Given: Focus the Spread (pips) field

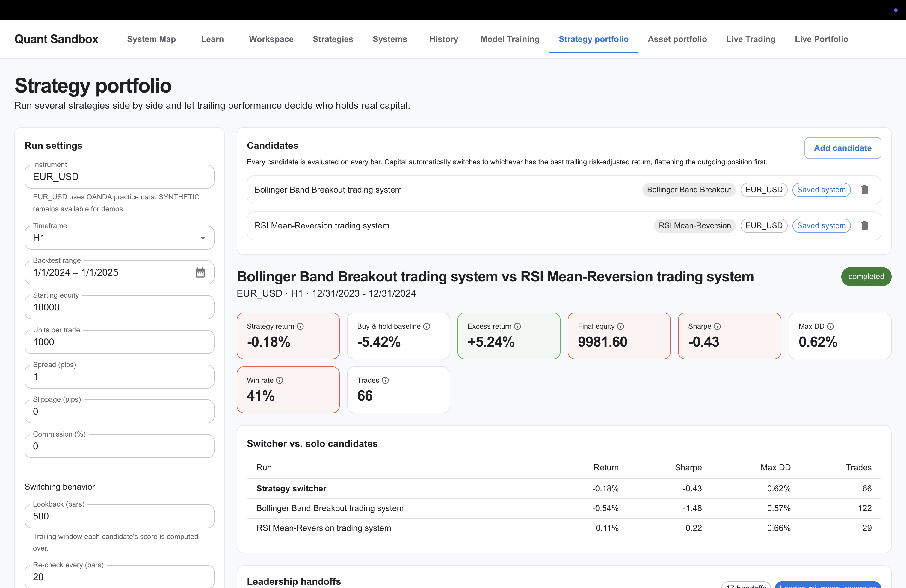Looking at the screenshot, I should coord(120,377).
